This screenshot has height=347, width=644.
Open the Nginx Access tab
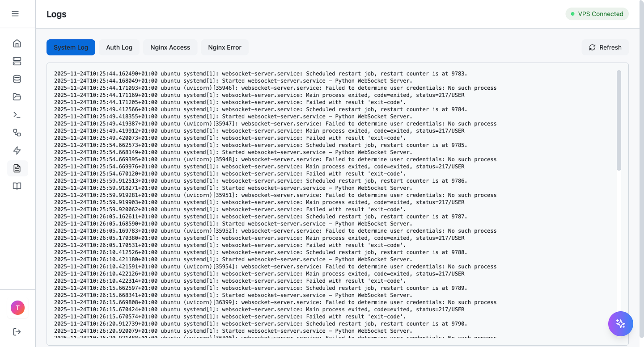click(170, 47)
